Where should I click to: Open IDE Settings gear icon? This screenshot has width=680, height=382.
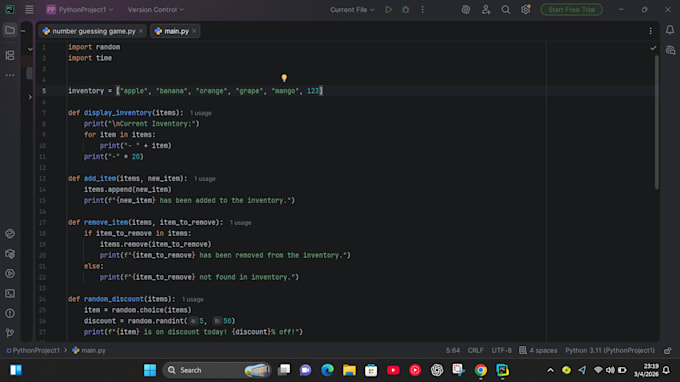click(526, 10)
